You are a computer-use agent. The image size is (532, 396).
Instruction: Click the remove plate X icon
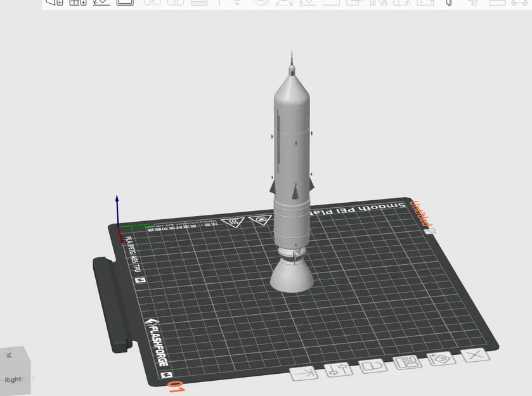click(475, 355)
